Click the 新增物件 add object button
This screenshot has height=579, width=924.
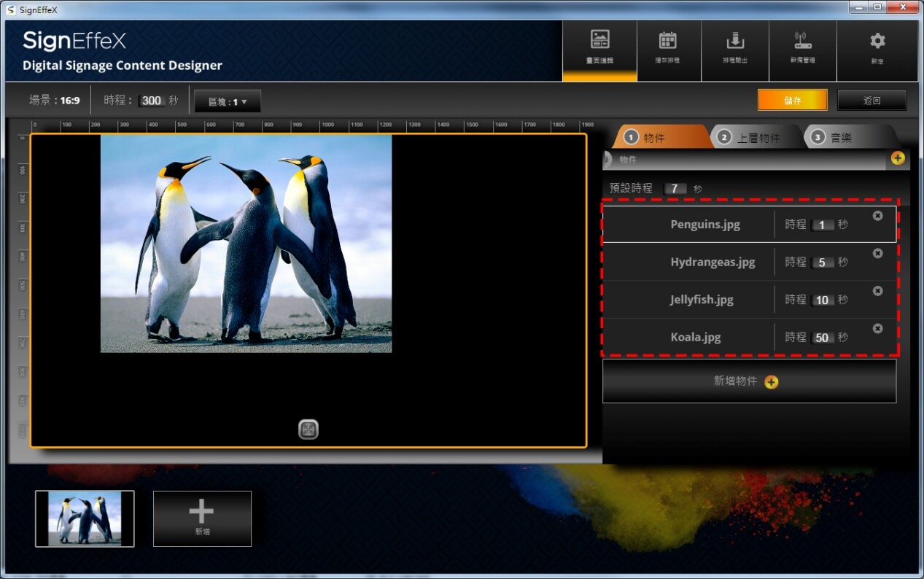pos(748,381)
